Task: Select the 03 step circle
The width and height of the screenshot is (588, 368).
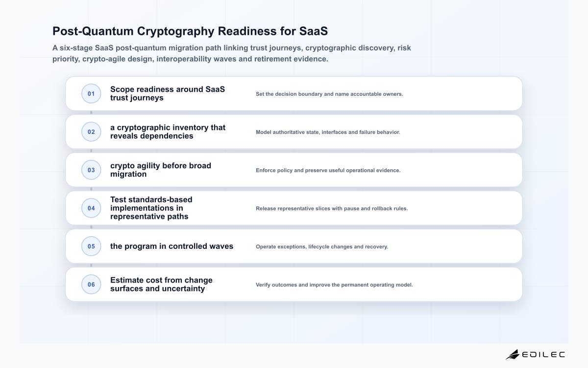Action: pos(91,170)
